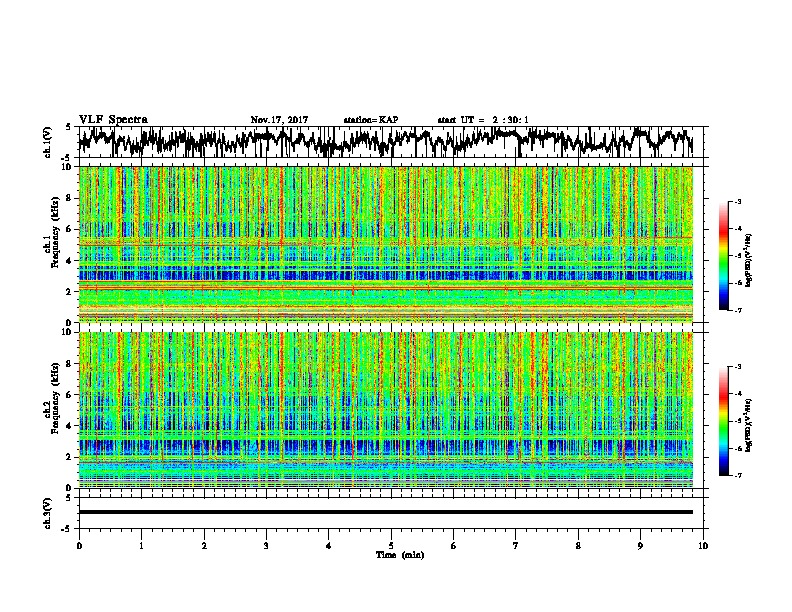Click the "Time (min)" x-axis label
The height and width of the screenshot is (612, 792).
click(400, 555)
